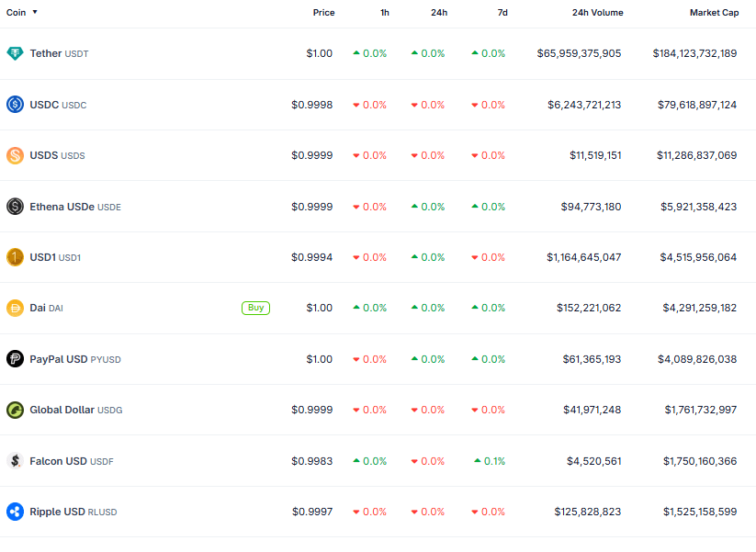Image resolution: width=756 pixels, height=552 pixels.
Task: Click the Ripple USD logo icon
Action: coord(15,512)
